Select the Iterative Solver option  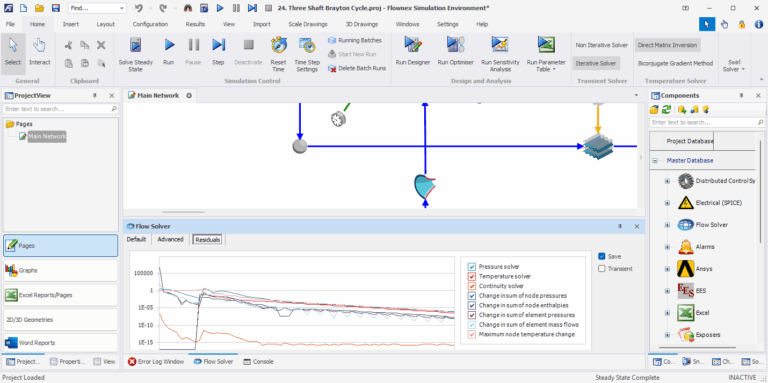pos(596,63)
